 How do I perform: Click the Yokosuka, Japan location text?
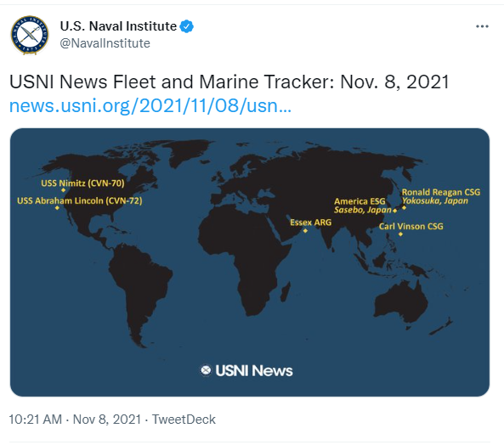pos(435,201)
